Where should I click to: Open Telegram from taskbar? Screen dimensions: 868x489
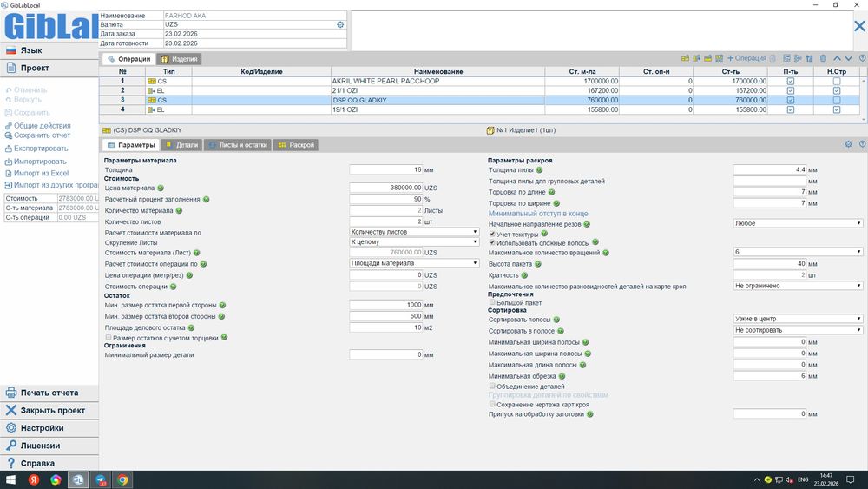[x=100, y=479]
